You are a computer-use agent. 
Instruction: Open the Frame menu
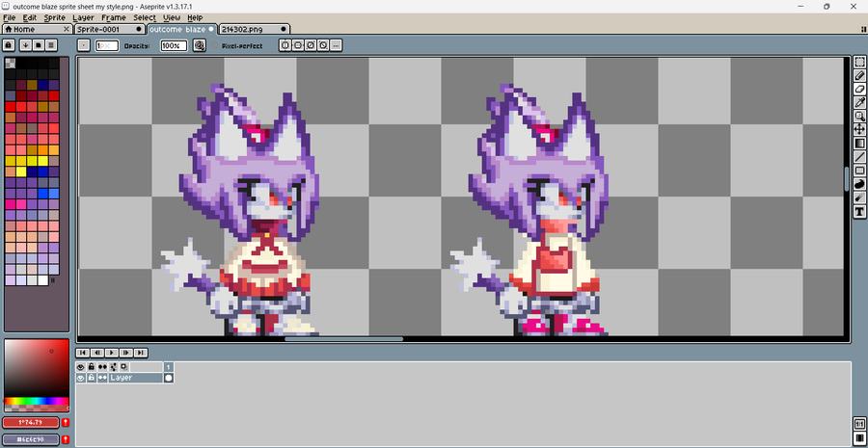tap(114, 17)
